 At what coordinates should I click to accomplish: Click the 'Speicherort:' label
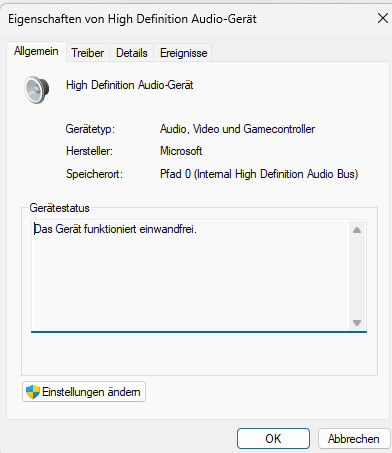coord(94,174)
